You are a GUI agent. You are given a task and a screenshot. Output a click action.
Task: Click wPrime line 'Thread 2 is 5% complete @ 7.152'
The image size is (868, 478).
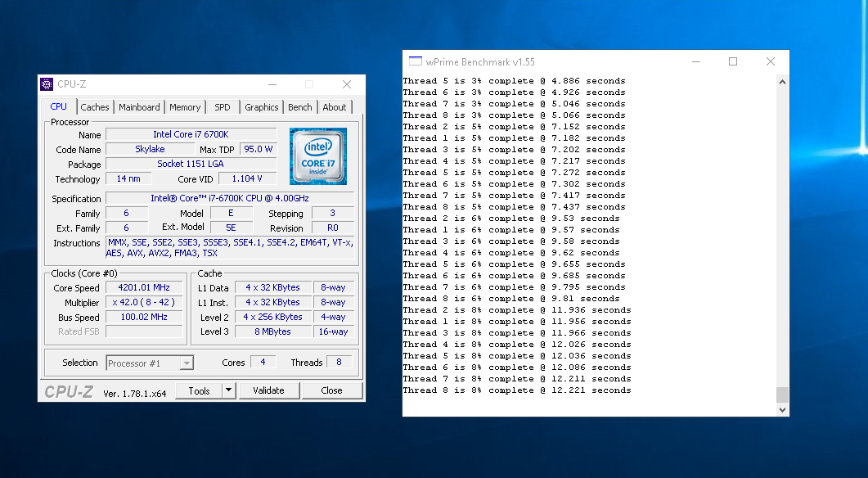pyautogui.click(x=515, y=127)
